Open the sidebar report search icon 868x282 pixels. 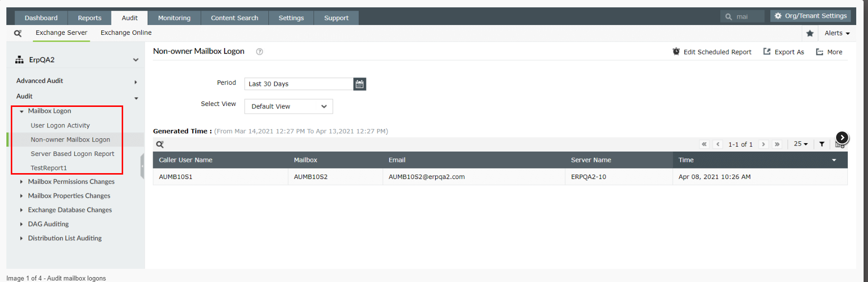18,33
